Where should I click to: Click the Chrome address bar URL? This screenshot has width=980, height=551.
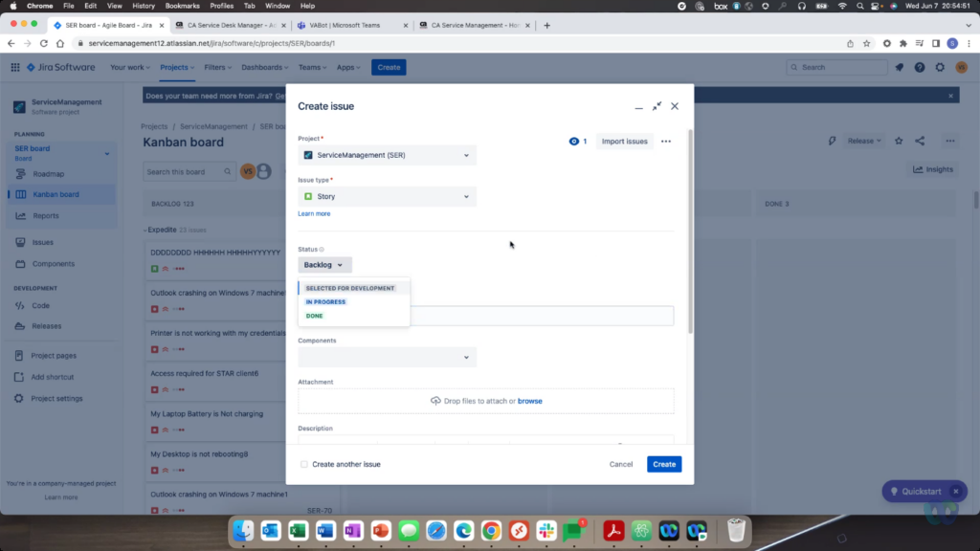click(x=212, y=44)
